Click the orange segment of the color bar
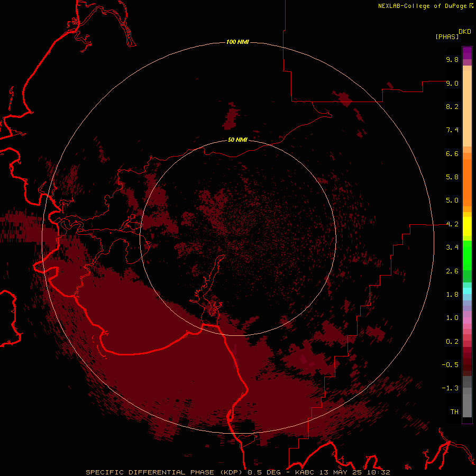The image size is (476, 476). tap(467, 182)
